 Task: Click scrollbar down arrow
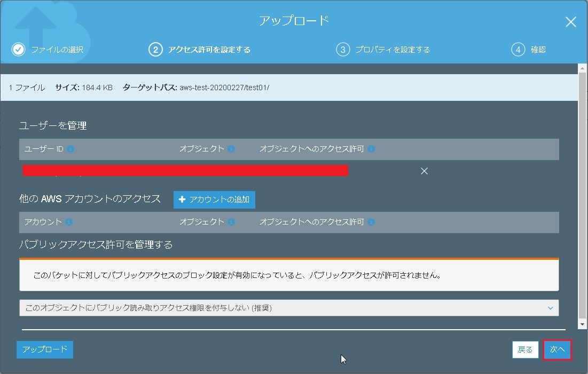click(582, 324)
